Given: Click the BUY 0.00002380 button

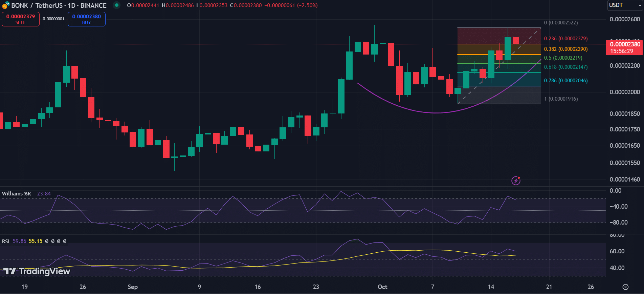Looking at the screenshot, I should coord(87,19).
